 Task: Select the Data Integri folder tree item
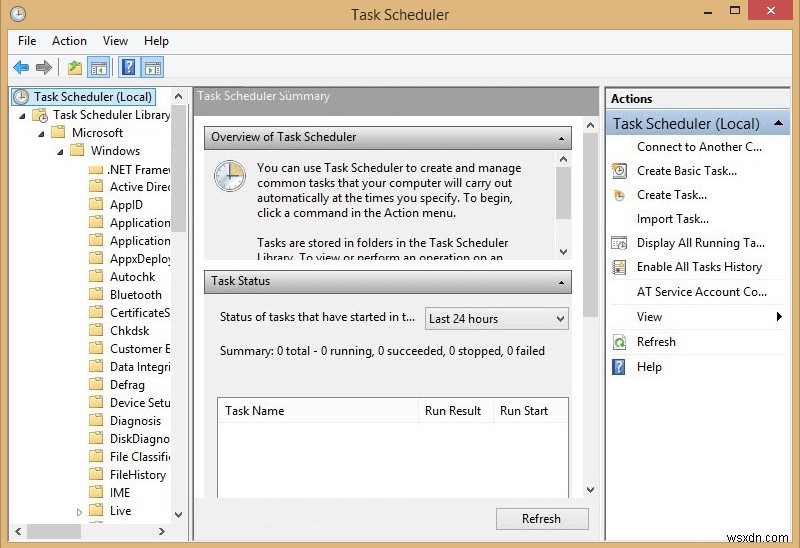point(140,367)
